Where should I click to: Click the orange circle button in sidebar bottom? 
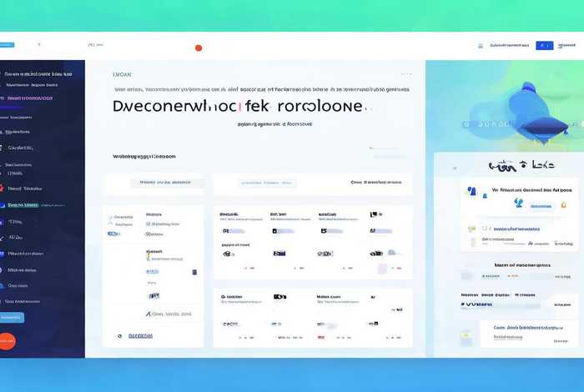(x=7, y=341)
